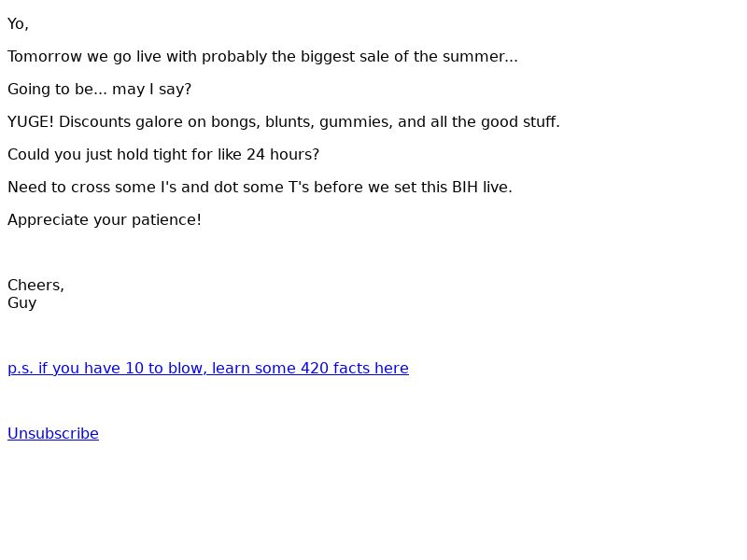The width and height of the screenshot is (747, 560).
Task: Click the word "BIH" in the email
Action: (465, 188)
